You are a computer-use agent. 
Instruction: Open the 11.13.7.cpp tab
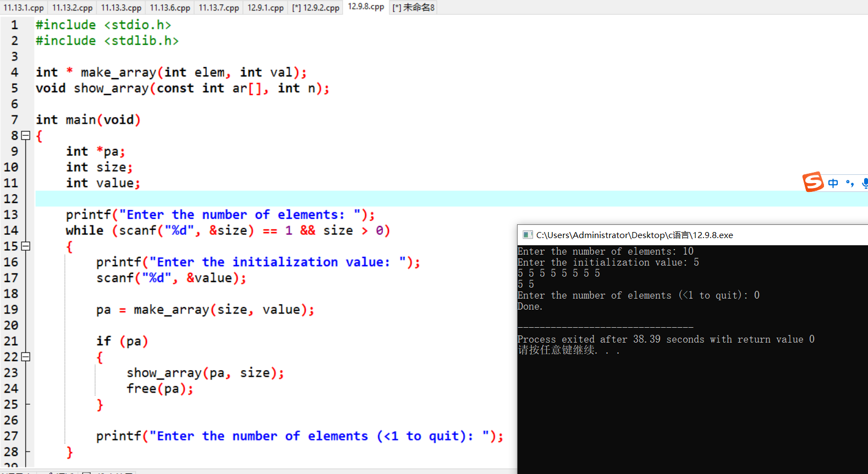pos(219,8)
